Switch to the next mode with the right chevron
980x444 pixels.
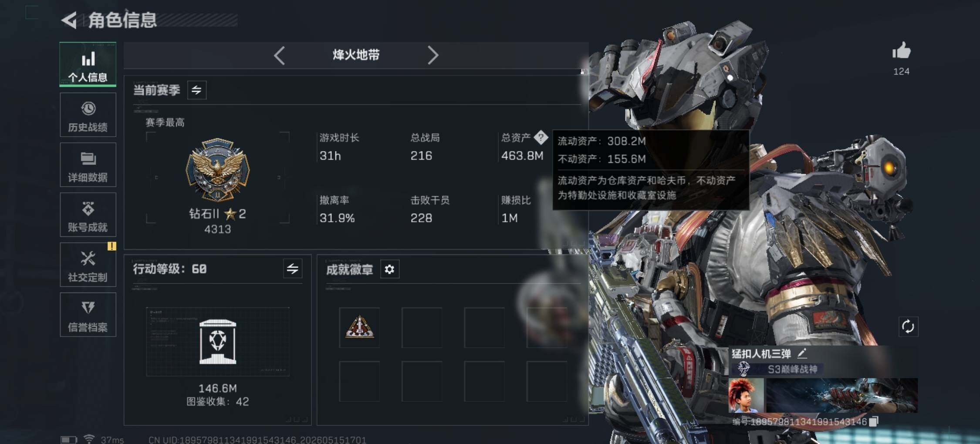point(433,55)
